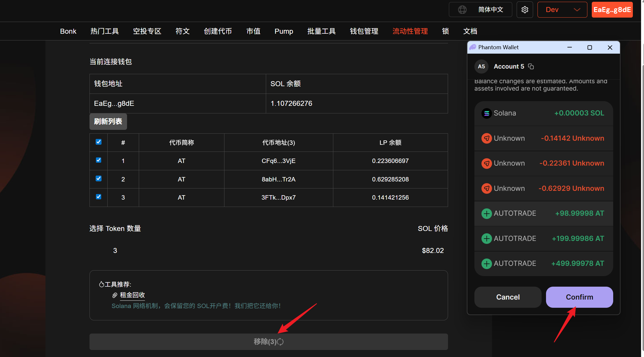This screenshot has height=357, width=644.
Task: Click the A5 account avatar
Action: [x=481, y=67]
